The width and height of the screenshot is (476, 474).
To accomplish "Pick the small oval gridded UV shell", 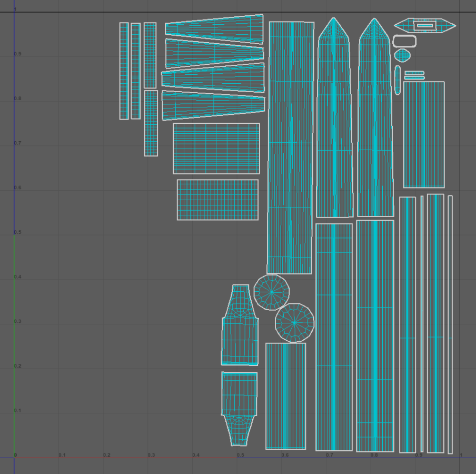I will [x=402, y=55].
